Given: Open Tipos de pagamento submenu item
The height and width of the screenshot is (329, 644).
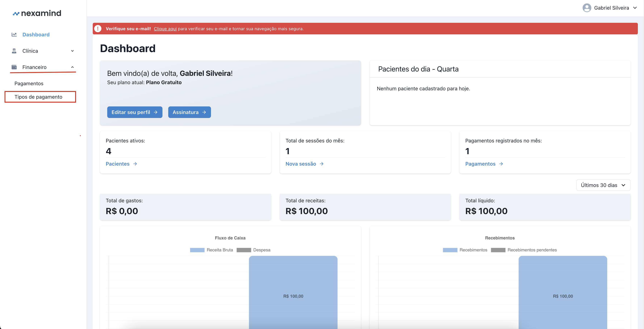Looking at the screenshot, I should (x=38, y=97).
